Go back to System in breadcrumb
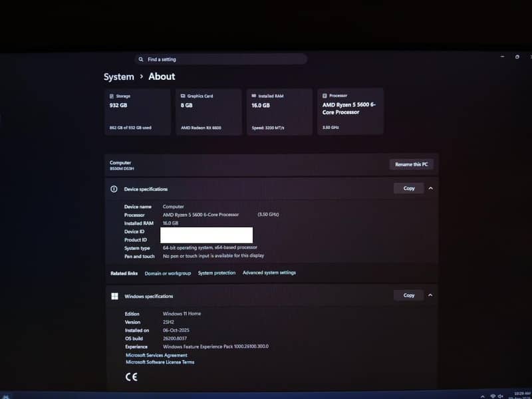 [x=118, y=76]
